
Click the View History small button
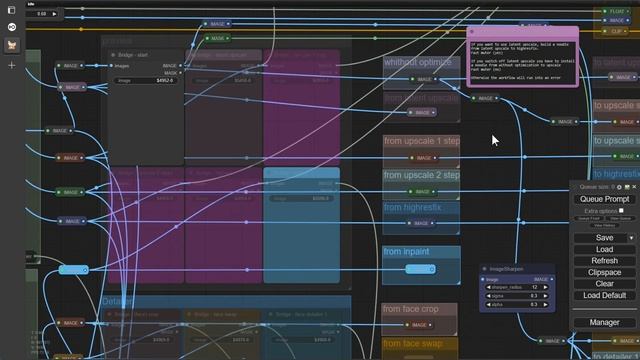(x=604, y=225)
